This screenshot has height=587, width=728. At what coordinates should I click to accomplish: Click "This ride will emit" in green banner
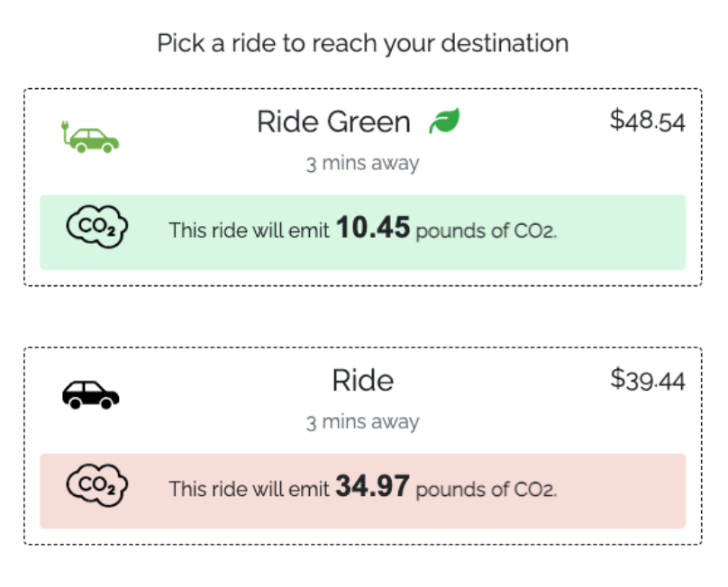pyautogui.click(x=249, y=231)
